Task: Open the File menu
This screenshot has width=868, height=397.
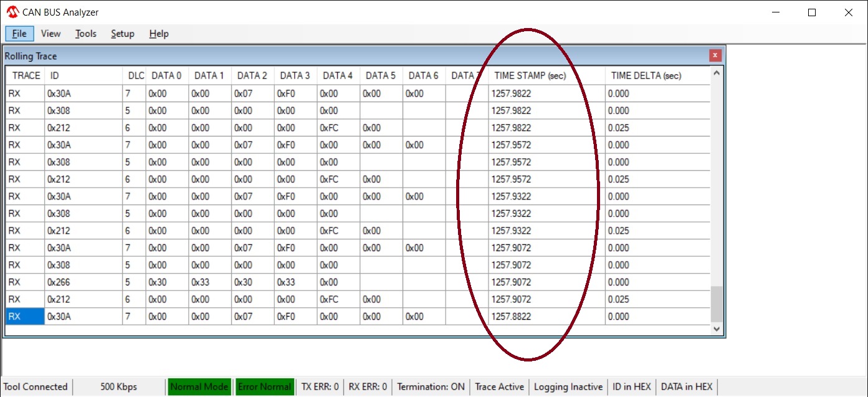Action: coord(19,34)
